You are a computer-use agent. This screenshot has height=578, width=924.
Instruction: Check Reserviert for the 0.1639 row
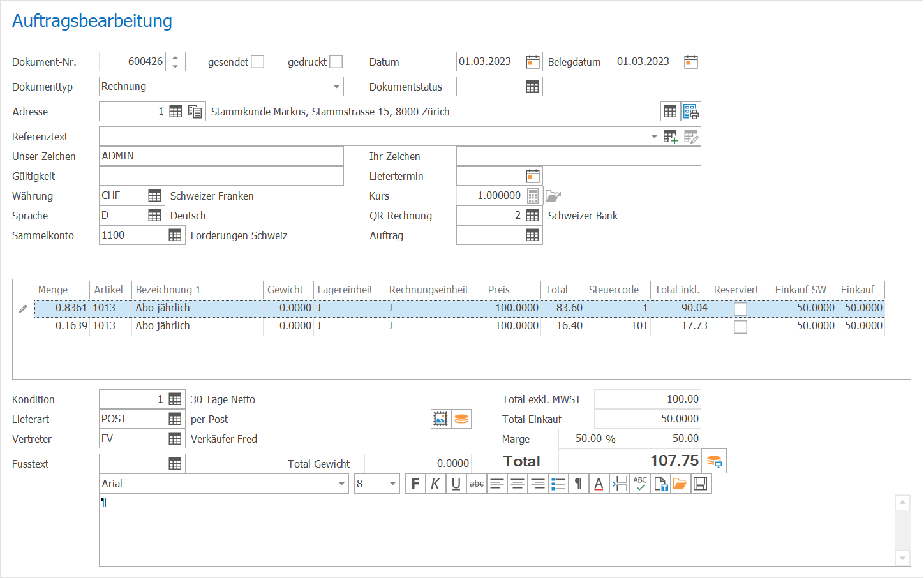(740, 327)
